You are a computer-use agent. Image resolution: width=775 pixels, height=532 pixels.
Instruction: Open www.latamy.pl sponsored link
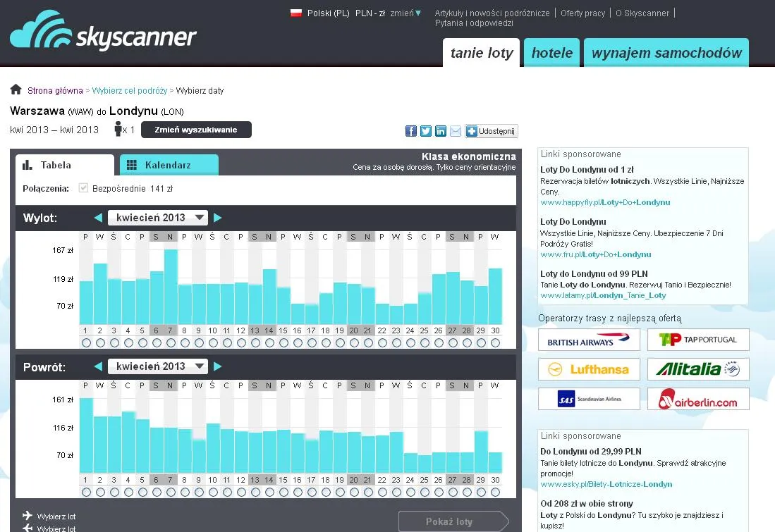(603, 295)
